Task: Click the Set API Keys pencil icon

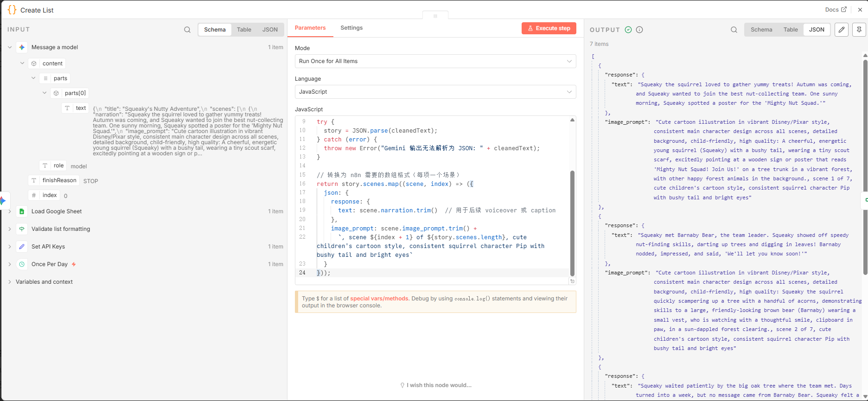Action: (22, 247)
